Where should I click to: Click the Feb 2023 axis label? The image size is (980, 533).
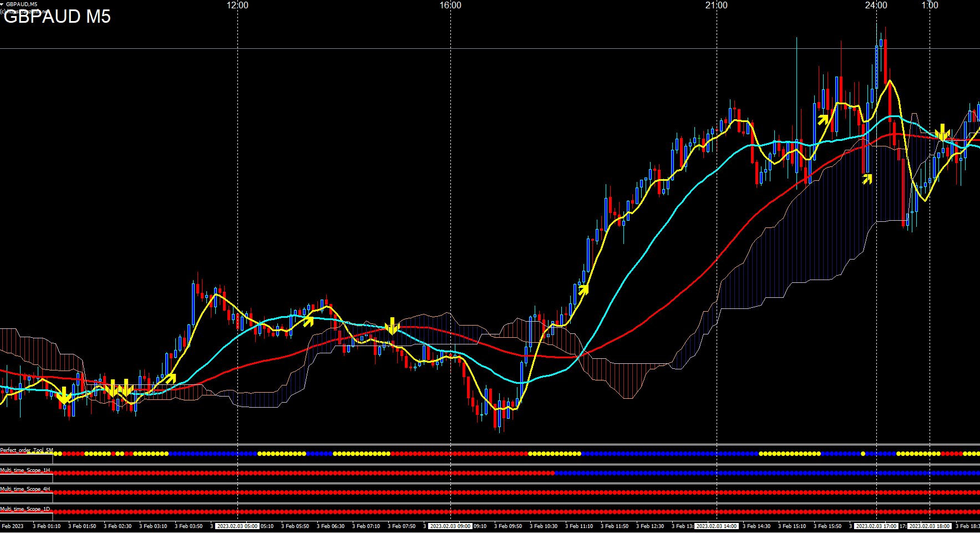point(13,526)
